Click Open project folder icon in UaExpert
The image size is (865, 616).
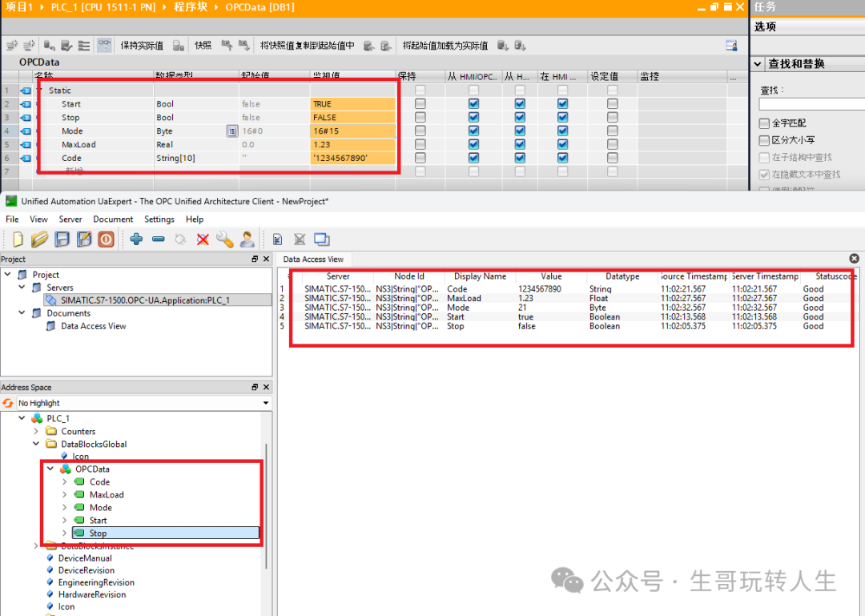(40, 239)
